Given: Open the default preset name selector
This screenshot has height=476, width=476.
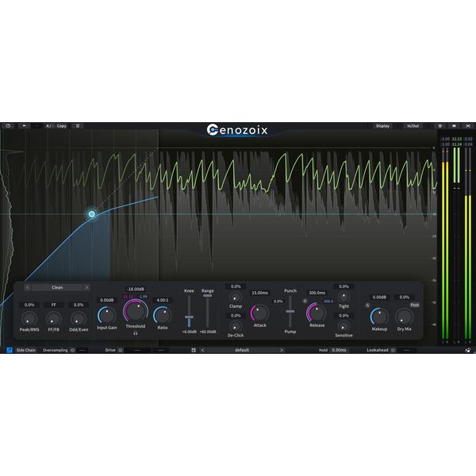Looking at the screenshot, I should coord(242,350).
